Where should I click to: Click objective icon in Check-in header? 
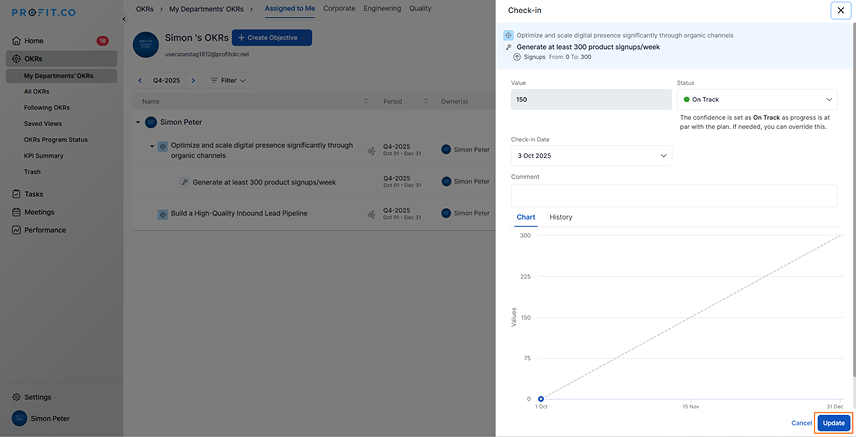coord(508,35)
